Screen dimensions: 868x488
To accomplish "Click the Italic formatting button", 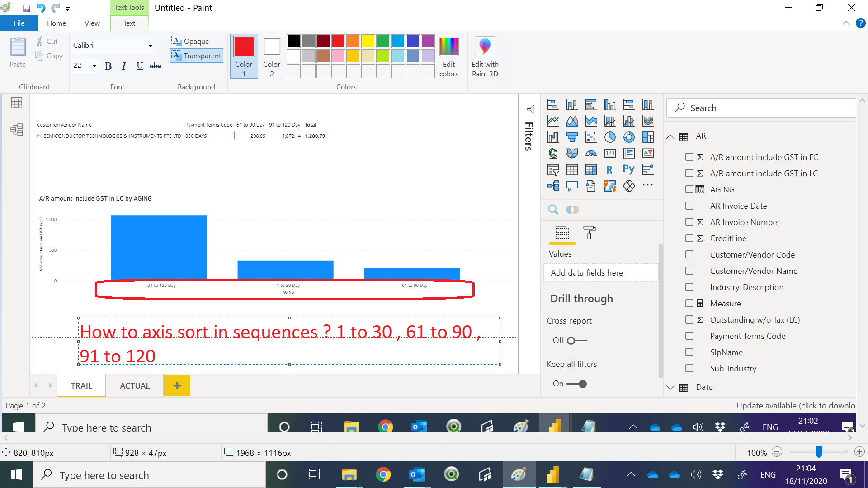I will 124,66.
